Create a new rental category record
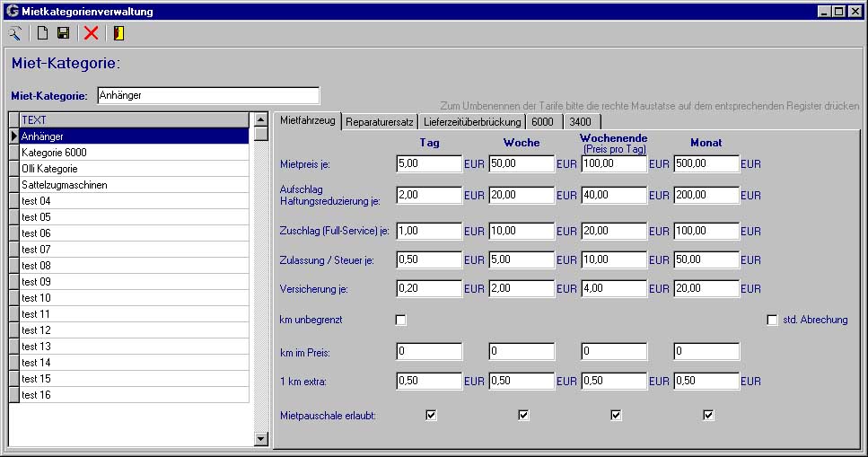 click(42, 33)
